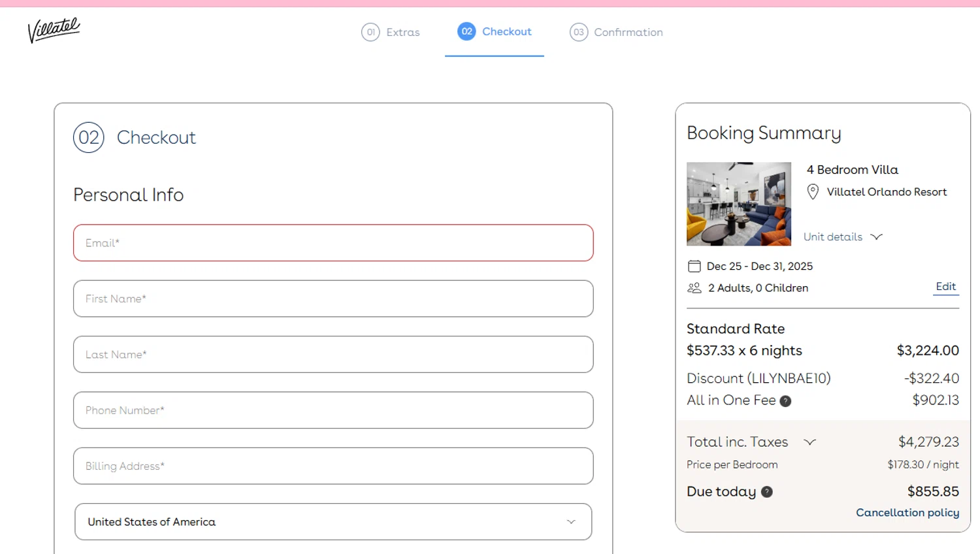Focus the Email input field
The width and height of the screenshot is (980, 554).
click(x=333, y=243)
